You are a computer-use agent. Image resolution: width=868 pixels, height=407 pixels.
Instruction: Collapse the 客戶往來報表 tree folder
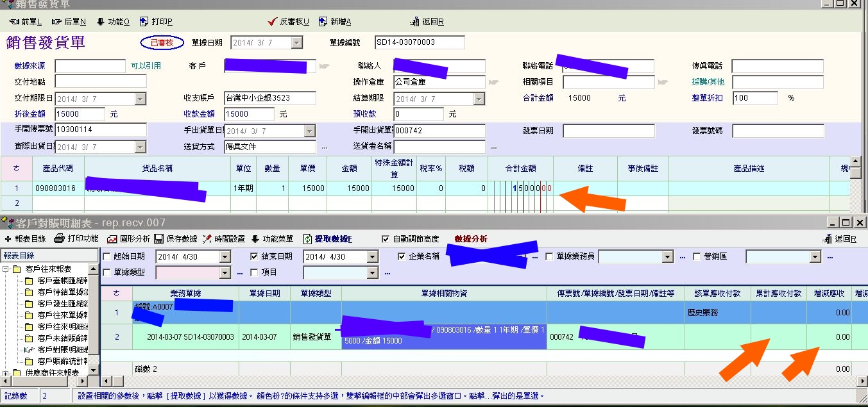(6, 269)
